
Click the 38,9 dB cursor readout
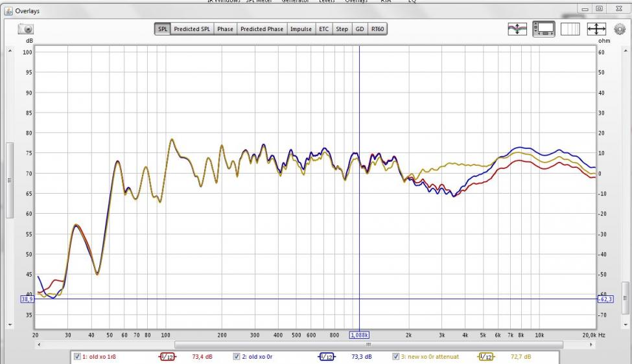click(x=27, y=299)
